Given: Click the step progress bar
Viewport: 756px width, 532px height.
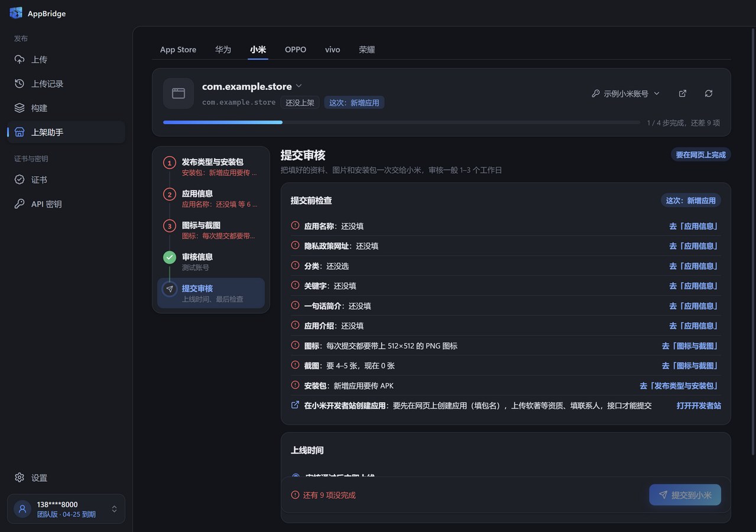Looking at the screenshot, I should tap(401, 122).
